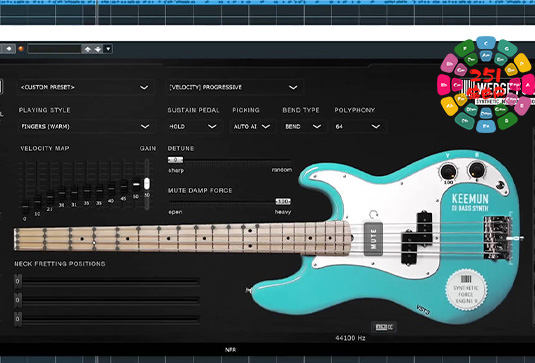Click the velocity map fader labeled 40

click(111, 189)
